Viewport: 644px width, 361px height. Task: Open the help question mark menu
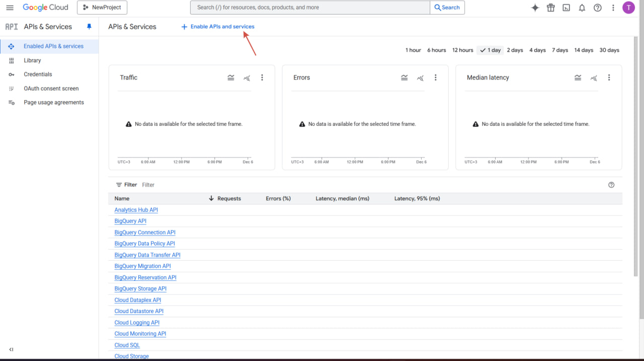click(x=597, y=8)
